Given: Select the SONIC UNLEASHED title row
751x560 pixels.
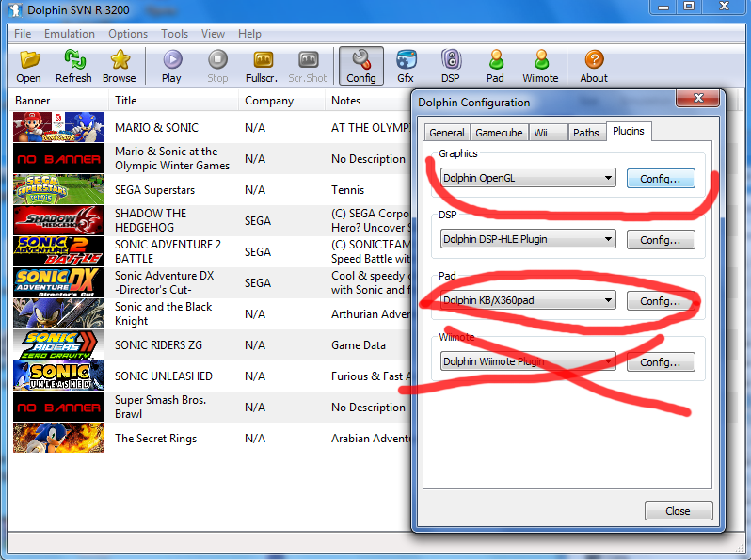Looking at the screenshot, I should (x=164, y=376).
